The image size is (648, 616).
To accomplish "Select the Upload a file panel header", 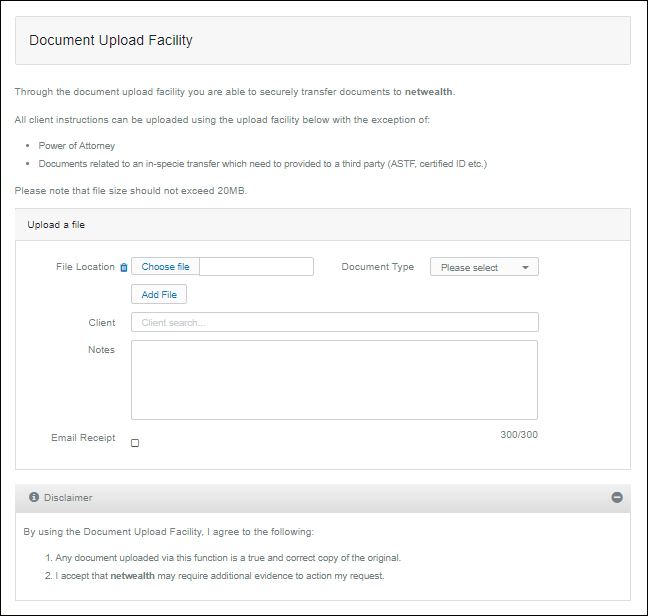I will [56, 225].
